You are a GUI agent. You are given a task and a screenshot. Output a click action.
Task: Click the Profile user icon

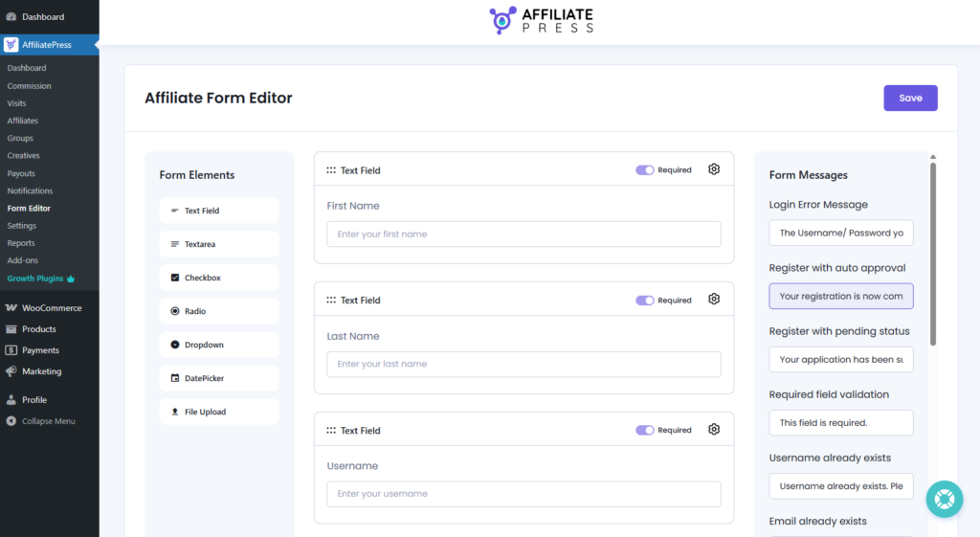tap(11, 399)
